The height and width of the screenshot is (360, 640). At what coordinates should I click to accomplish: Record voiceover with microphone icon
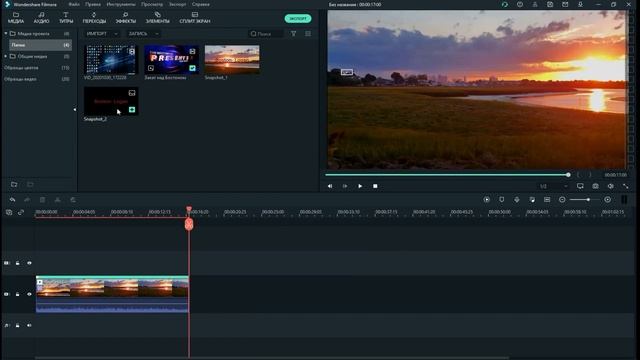[517, 200]
